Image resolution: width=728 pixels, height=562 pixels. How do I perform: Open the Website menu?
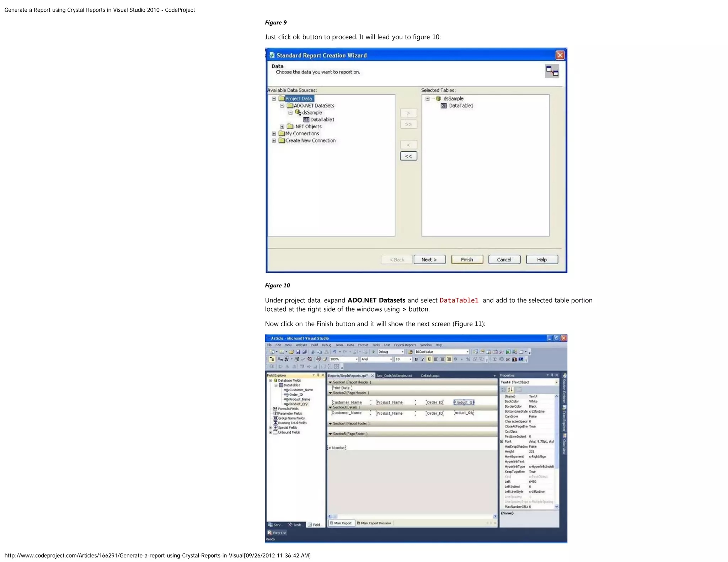301,345
